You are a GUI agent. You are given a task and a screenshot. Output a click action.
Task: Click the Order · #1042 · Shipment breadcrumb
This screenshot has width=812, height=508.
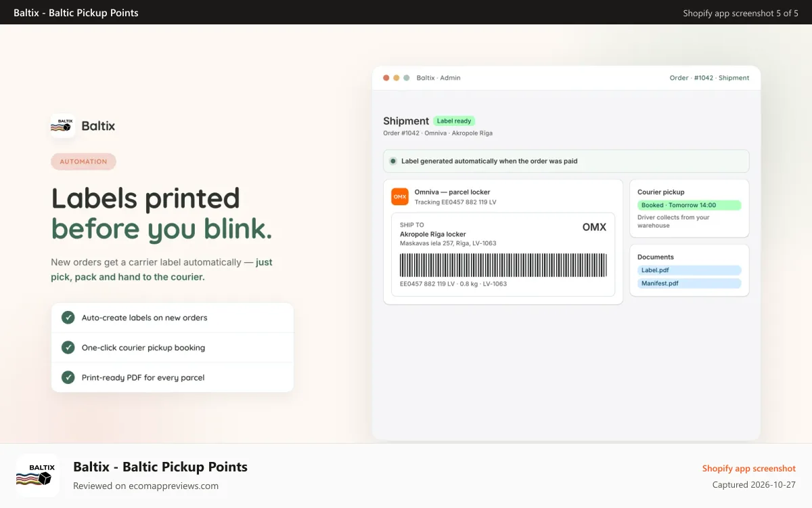coord(710,78)
